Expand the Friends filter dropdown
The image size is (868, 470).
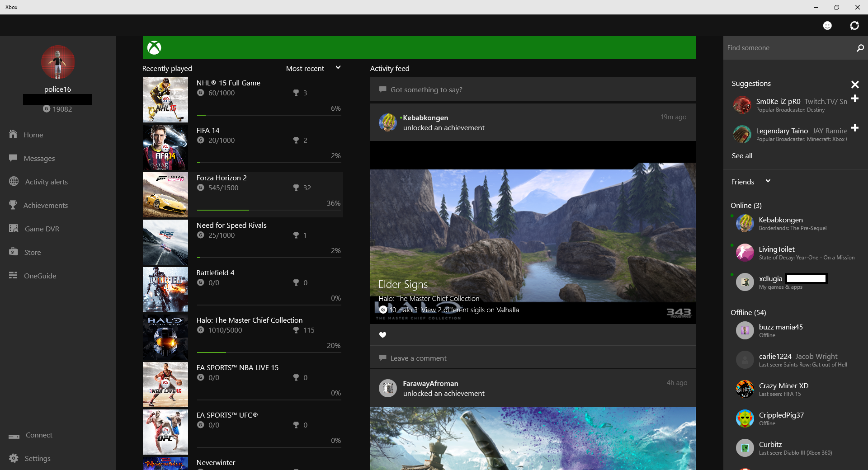(x=751, y=182)
